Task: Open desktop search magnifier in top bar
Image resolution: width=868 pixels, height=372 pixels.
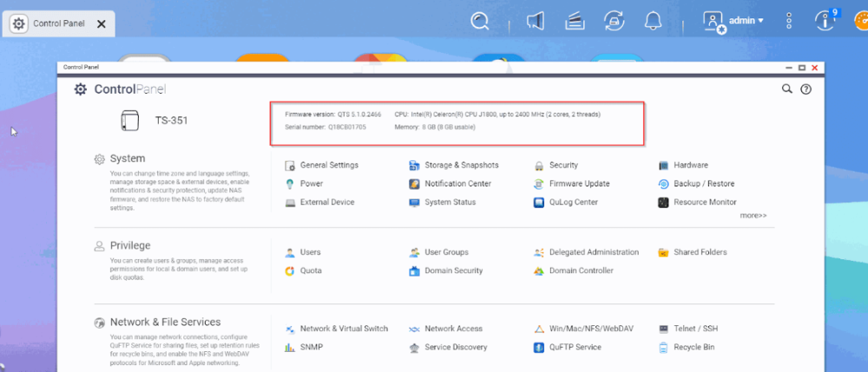Action: [x=480, y=21]
